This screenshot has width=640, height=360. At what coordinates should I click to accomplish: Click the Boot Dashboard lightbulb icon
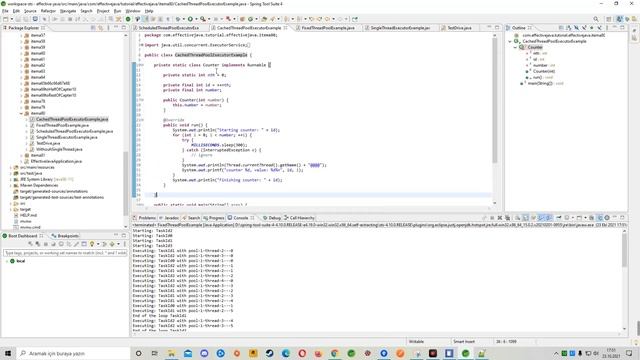click(x=92, y=244)
